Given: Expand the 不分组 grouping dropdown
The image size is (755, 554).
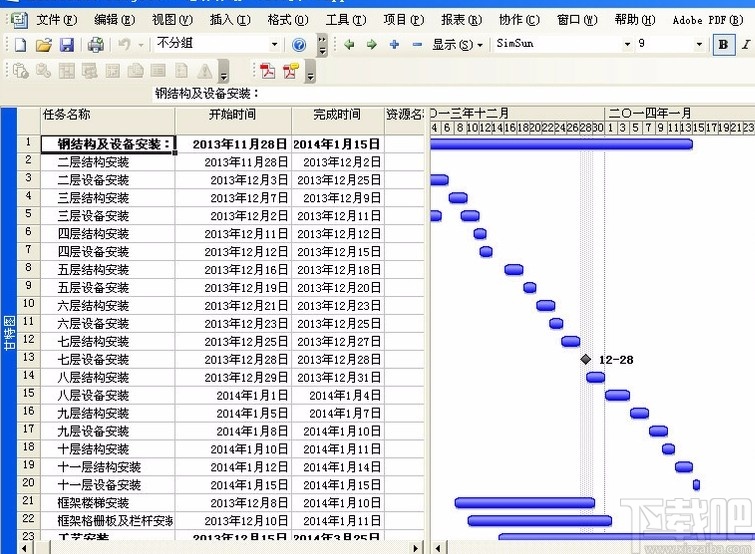Looking at the screenshot, I should point(274,45).
